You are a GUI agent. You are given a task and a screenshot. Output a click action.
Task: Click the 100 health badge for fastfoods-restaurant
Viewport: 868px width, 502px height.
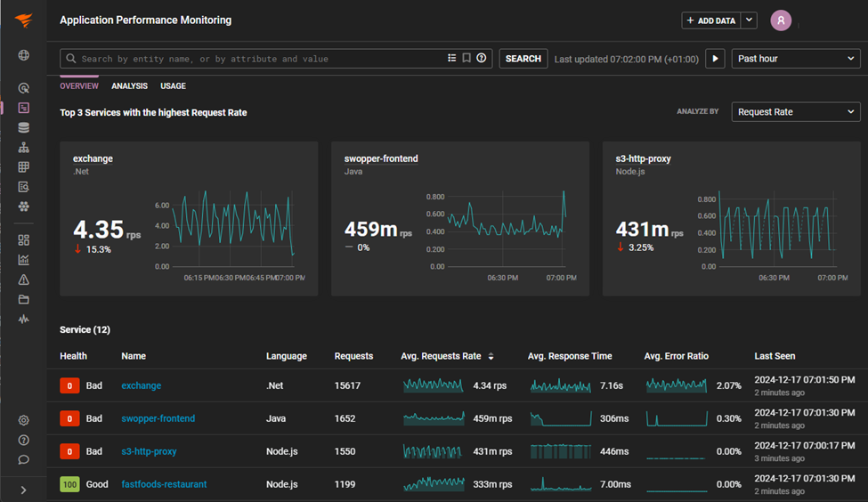pyautogui.click(x=69, y=484)
